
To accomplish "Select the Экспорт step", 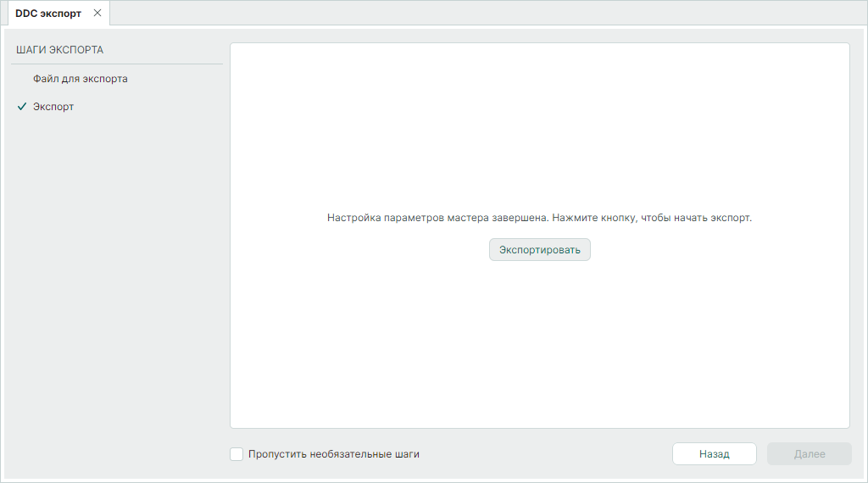I will coord(53,107).
